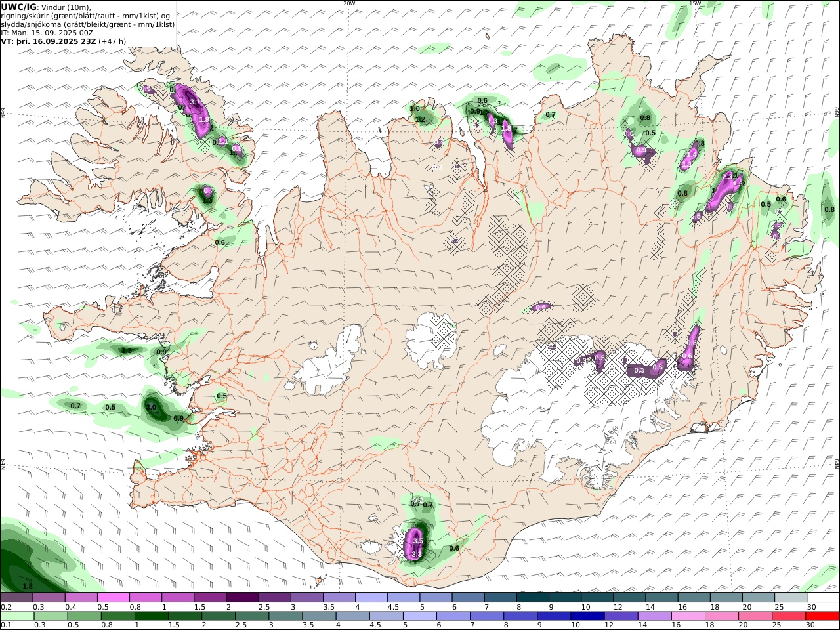This screenshot has width=840, height=630.
Task: Click the 1.8 value in the southwest ocean corner
Action: point(28,586)
